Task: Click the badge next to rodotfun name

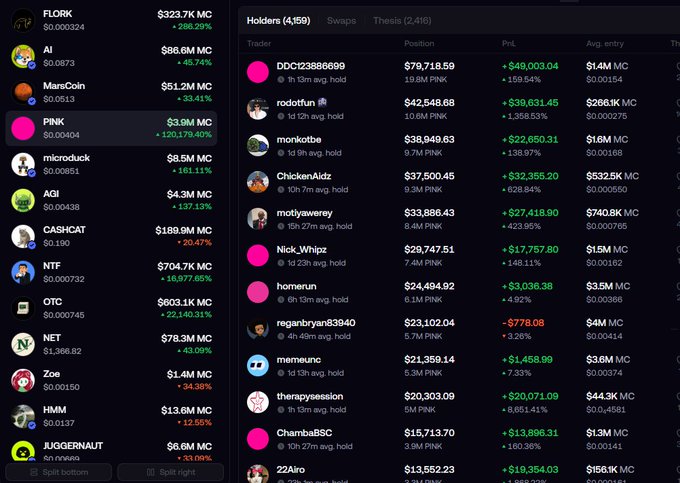Action: pyautogui.click(x=322, y=103)
